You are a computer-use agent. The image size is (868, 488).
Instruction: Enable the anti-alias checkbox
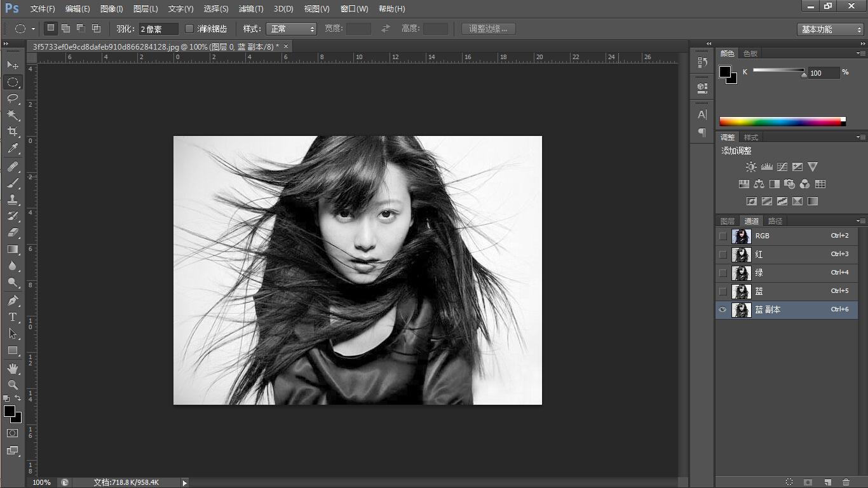pos(189,29)
